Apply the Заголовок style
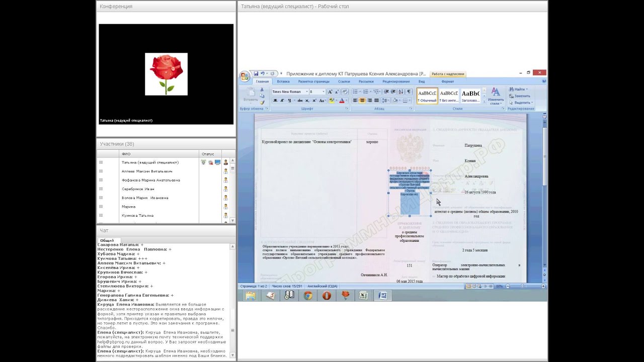The height and width of the screenshot is (362, 644). click(x=470, y=96)
